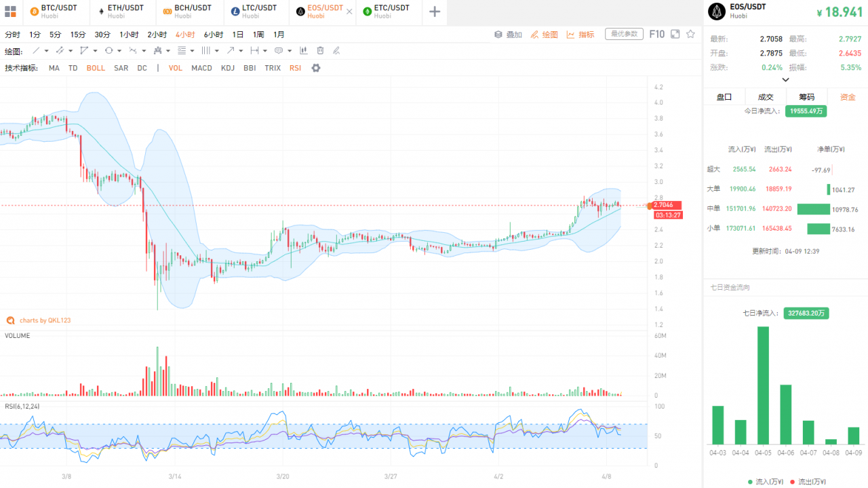Select the Fibonacci horizontal lines tool
This screenshot has height=488, width=868.
coord(182,50)
